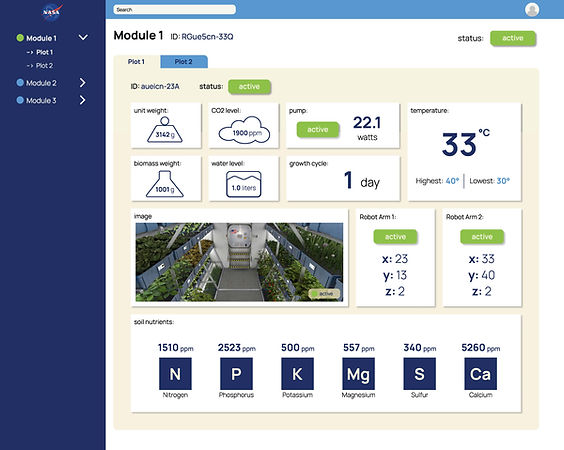Screen dimensions: 564x450
Task: Click the unit weight scale icon
Action: [x=165, y=129]
